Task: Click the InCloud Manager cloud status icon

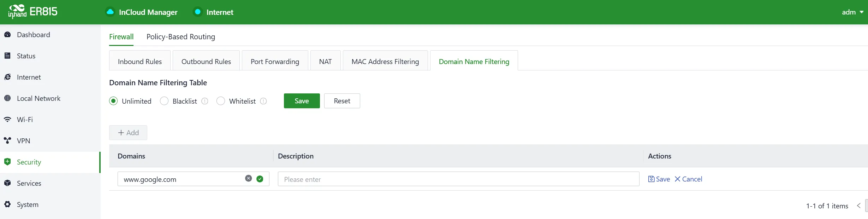Action: pos(110,12)
